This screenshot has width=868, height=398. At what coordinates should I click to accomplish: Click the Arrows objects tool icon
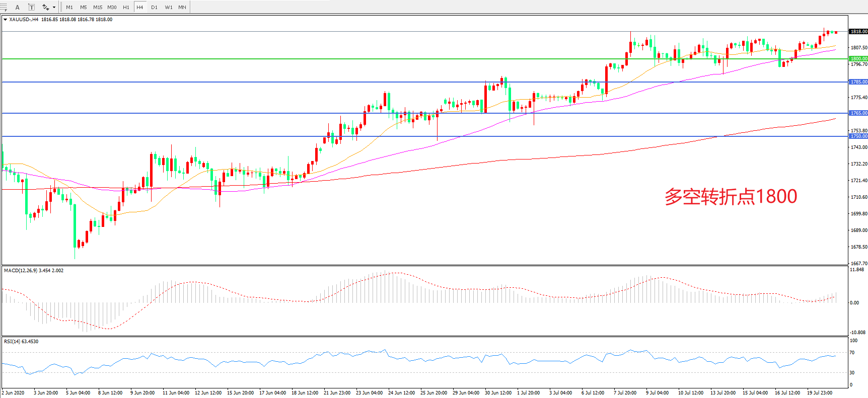[45, 7]
